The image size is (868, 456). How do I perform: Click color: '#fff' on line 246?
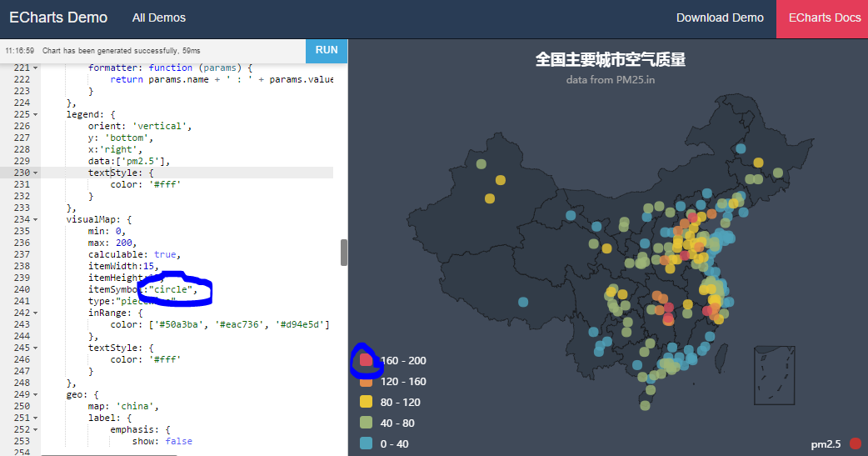coord(146,359)
